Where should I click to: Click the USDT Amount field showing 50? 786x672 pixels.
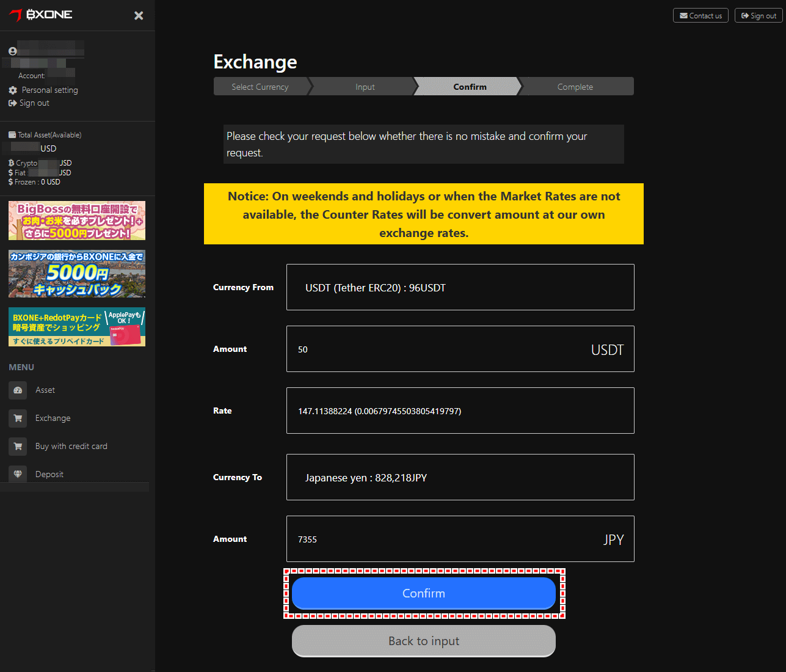click(x=460, y=349)
